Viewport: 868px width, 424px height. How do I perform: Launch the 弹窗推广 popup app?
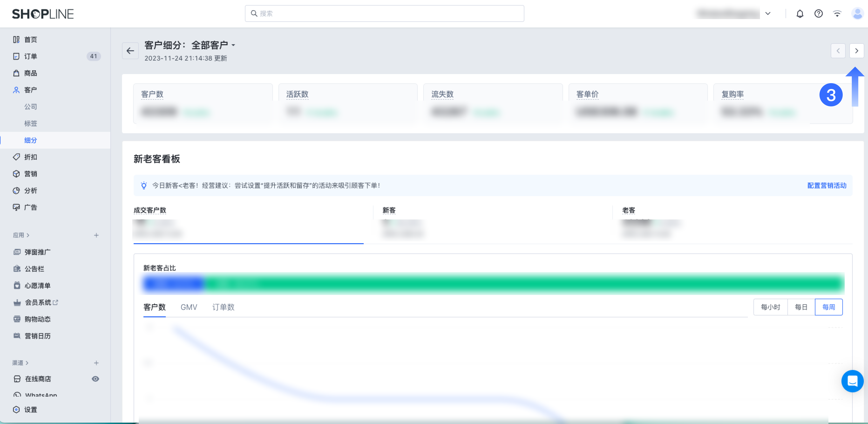(37, 252)
